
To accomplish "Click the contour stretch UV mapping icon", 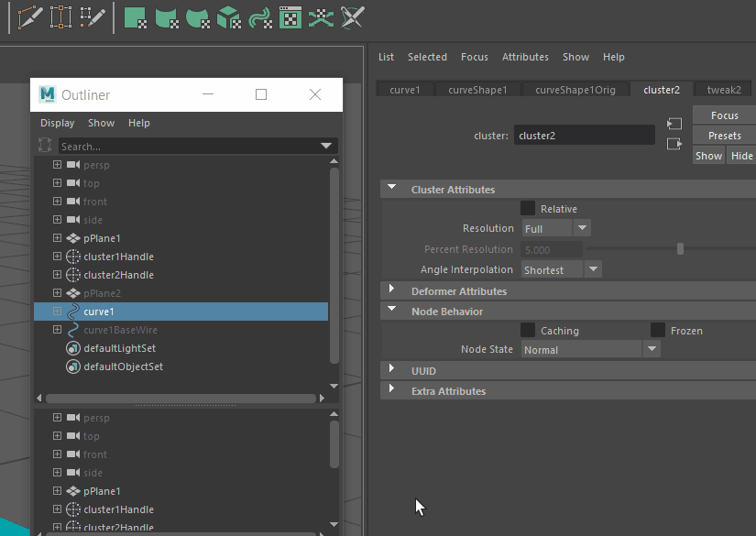I will click(259, 17).
